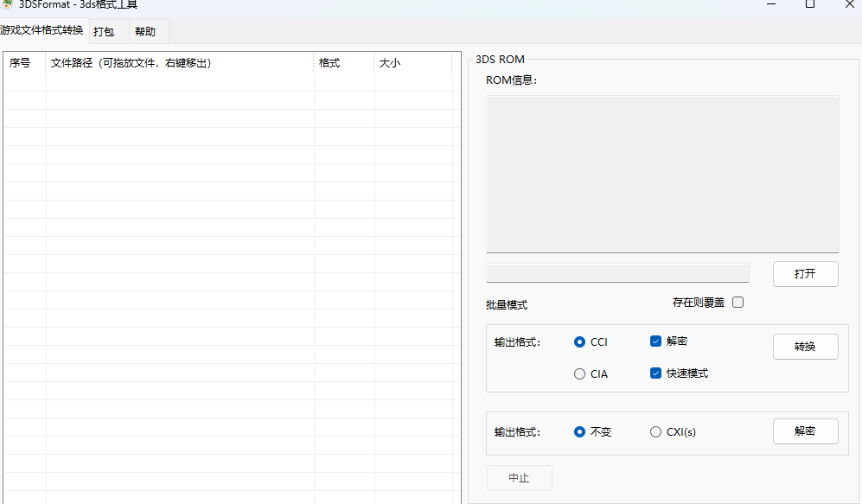Click the ROM path field beside 打开

click(617, 273)
